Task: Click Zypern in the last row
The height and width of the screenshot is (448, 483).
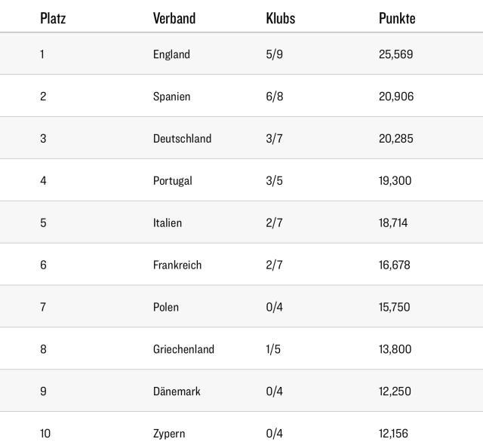Action: (x=168, y=434)
